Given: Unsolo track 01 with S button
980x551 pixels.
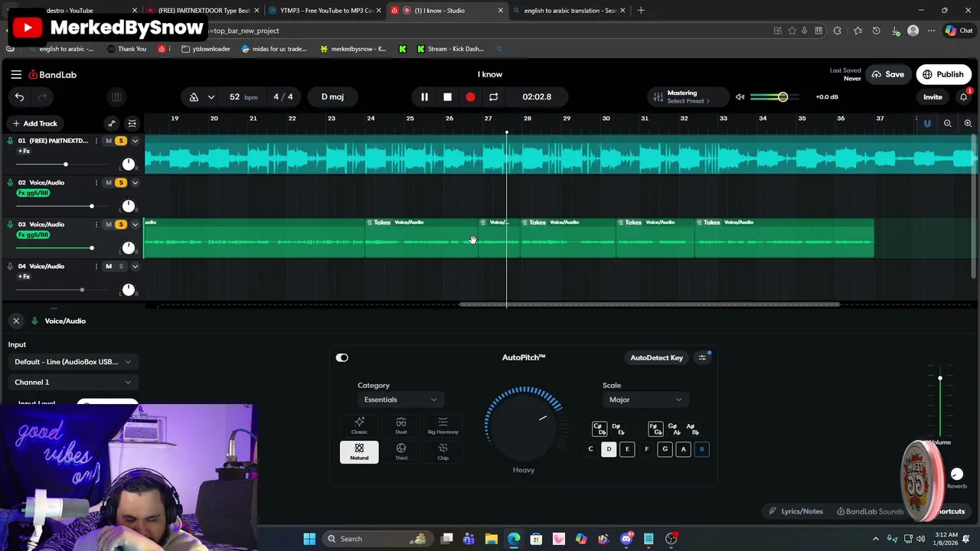Looking at the screenshot, I should coord(121,141).
